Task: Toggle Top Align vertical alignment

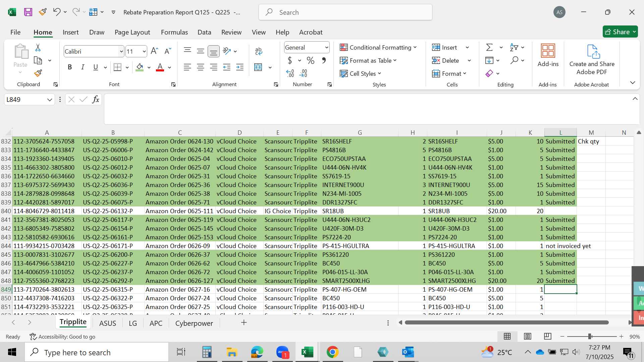Action: (187, 51)
